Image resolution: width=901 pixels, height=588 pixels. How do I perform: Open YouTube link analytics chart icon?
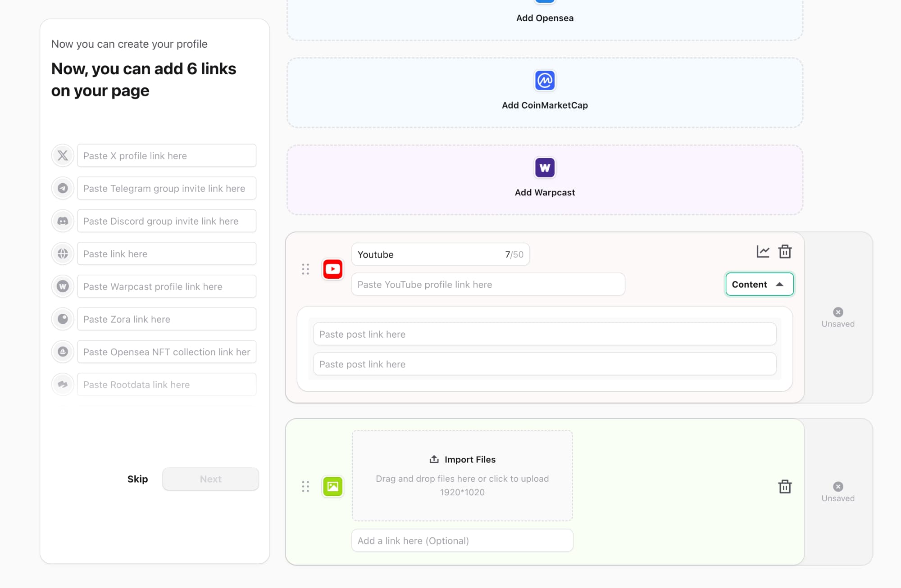click(763, 252)
